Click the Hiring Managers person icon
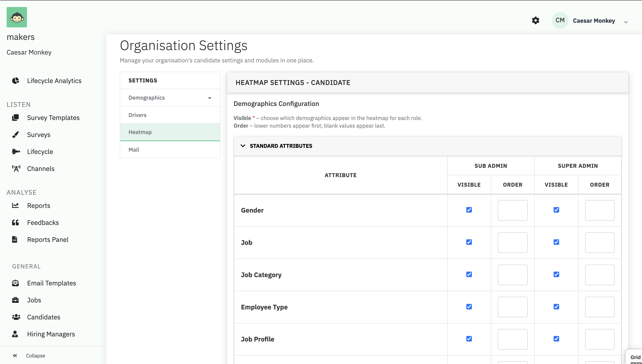642x364 pixels. [x=15, y=334]
